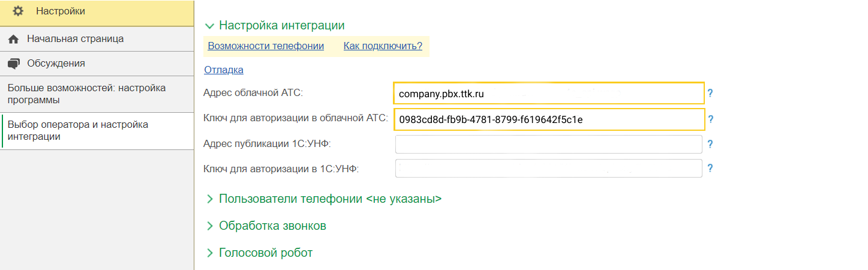Expand the Голосовой робот section
Viewport: 868px width, 270px height.
(209, 253)
